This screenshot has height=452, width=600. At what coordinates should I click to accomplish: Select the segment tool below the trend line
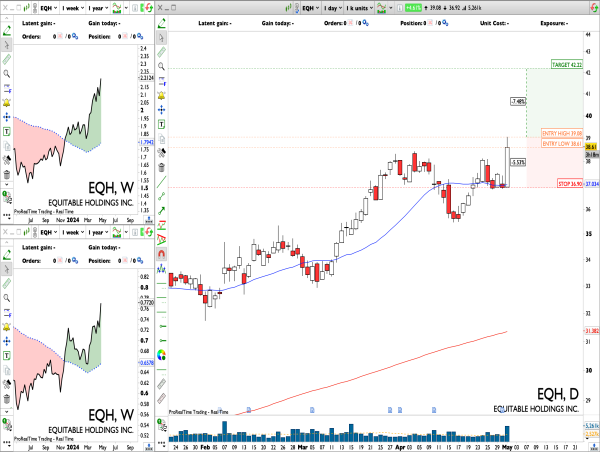click(x=161, y=196)
